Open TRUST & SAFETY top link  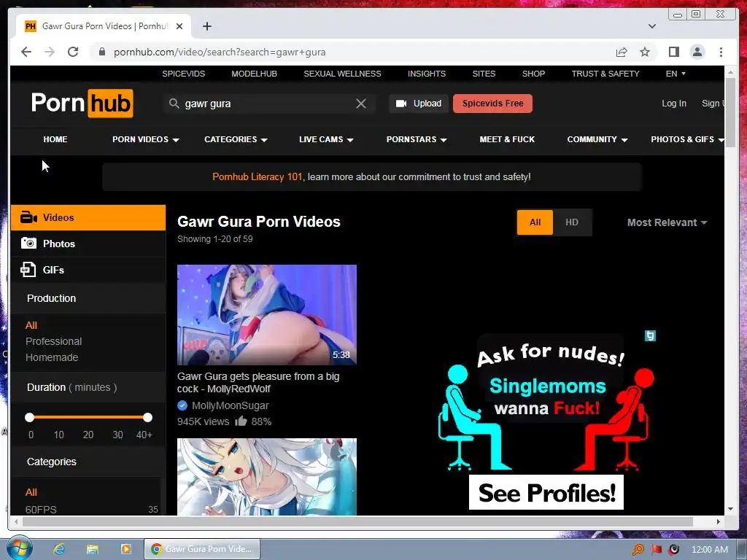point(605,74)
